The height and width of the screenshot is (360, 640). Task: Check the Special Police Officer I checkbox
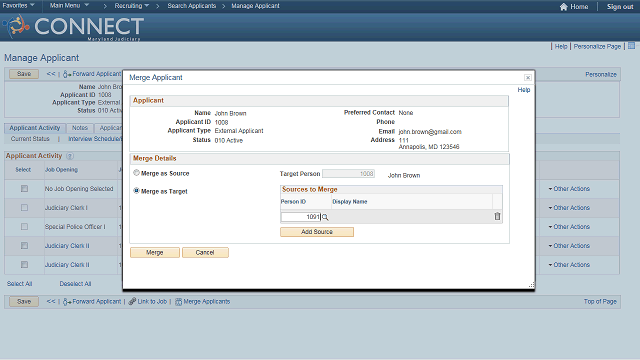(x=24, y=227)
